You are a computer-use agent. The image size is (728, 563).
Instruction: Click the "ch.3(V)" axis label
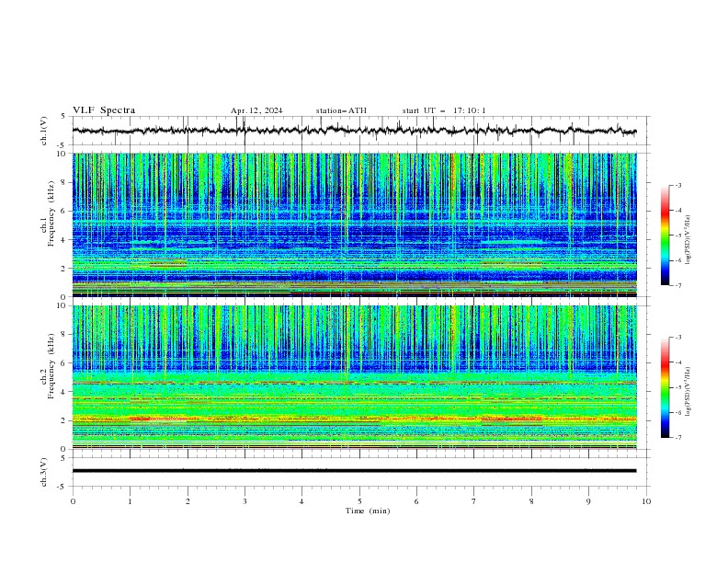click(x=44, y=472)
